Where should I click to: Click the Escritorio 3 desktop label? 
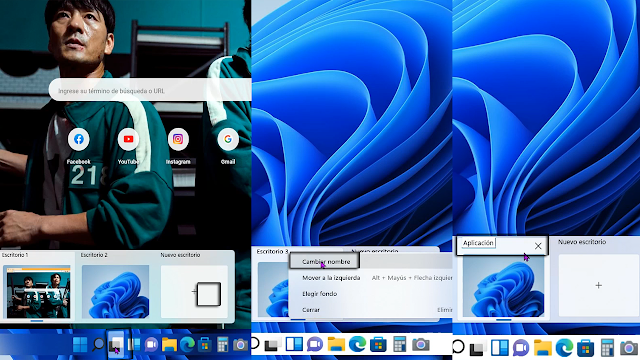273,251
